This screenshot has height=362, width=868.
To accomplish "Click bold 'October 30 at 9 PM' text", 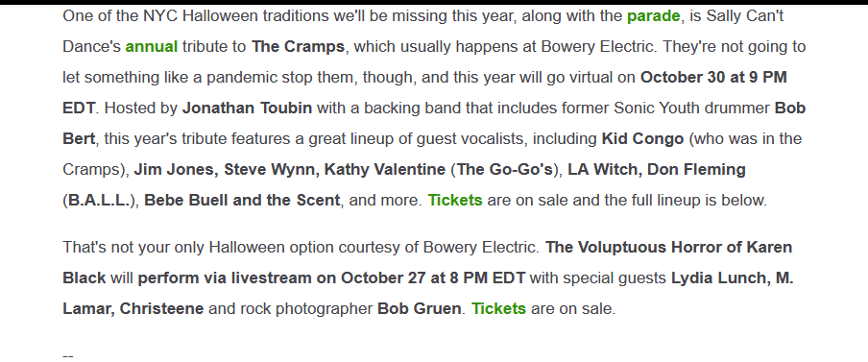I will (x=713, y=77).
